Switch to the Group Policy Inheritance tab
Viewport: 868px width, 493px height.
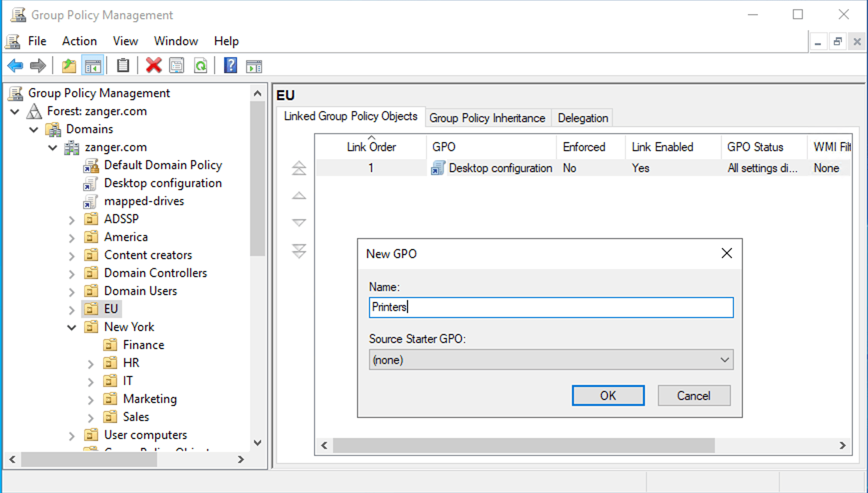point(487,118)
